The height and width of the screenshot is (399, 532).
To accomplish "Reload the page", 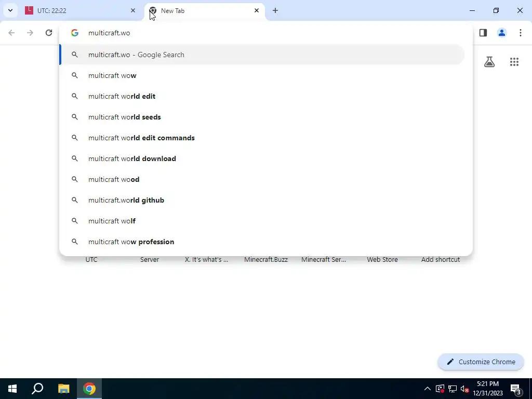I will [49, 33].
